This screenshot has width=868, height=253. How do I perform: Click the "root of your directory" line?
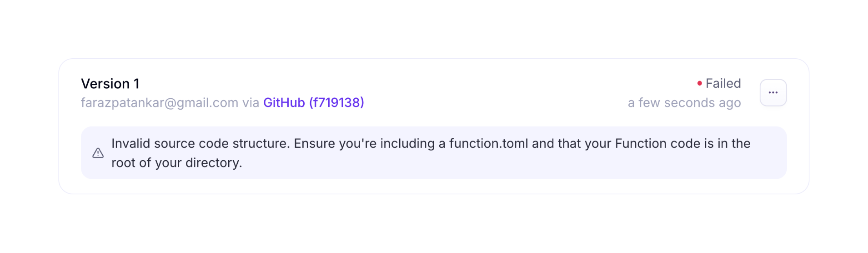click(x=176, y=163)
